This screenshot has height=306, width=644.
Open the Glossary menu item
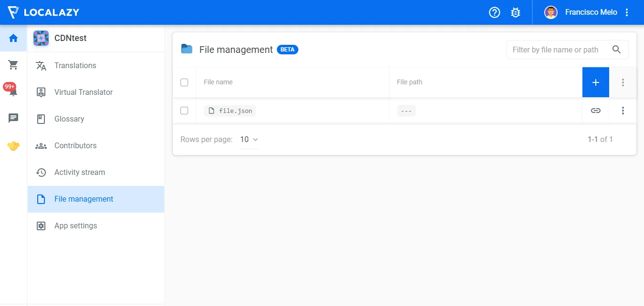point(69,119)
